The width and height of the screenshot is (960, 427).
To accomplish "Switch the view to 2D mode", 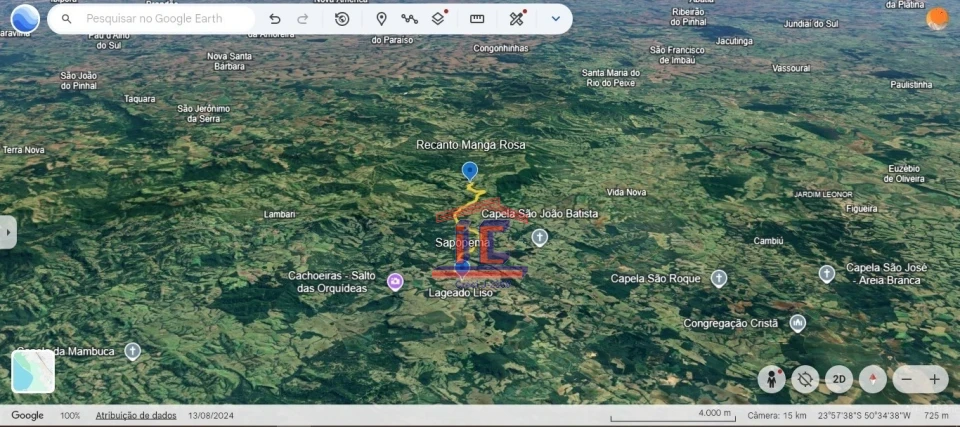I will pyautogui.click(x=838, y=379).
